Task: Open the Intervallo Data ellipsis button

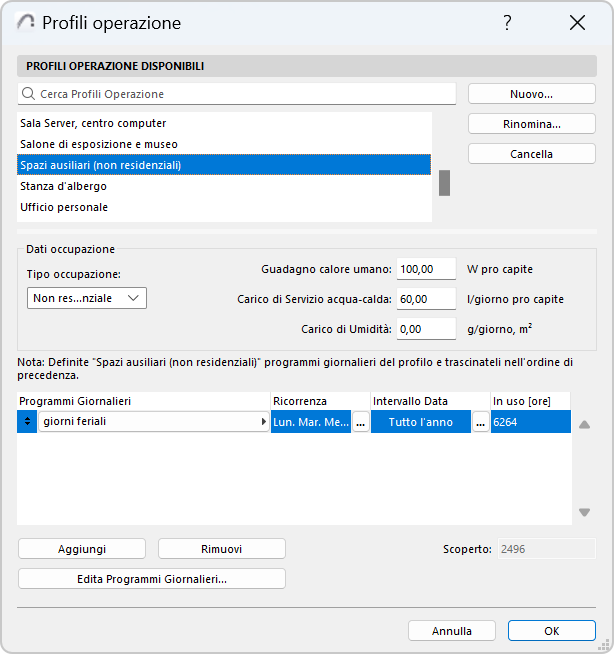Action: tap(481, 422)
